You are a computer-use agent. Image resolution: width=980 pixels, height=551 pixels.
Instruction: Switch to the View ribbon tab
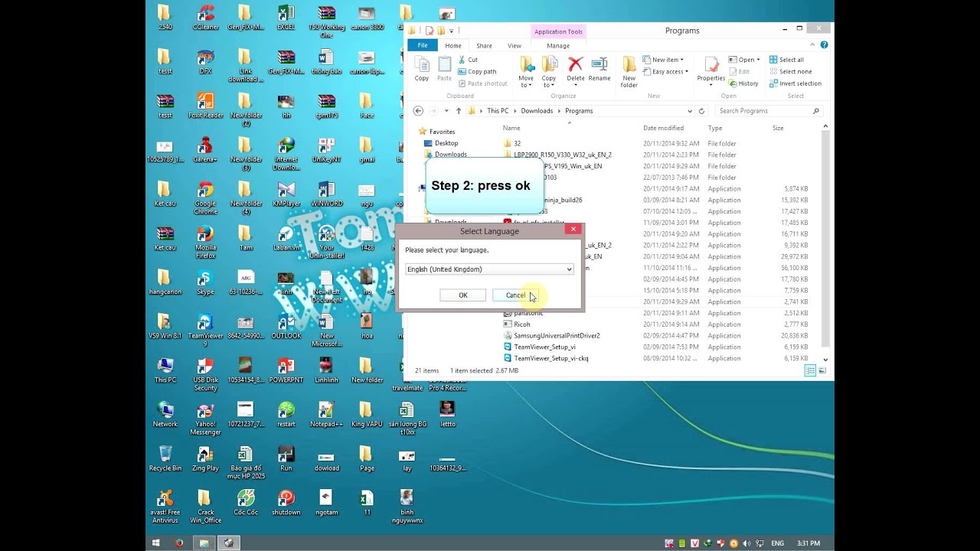pos(514,46)
